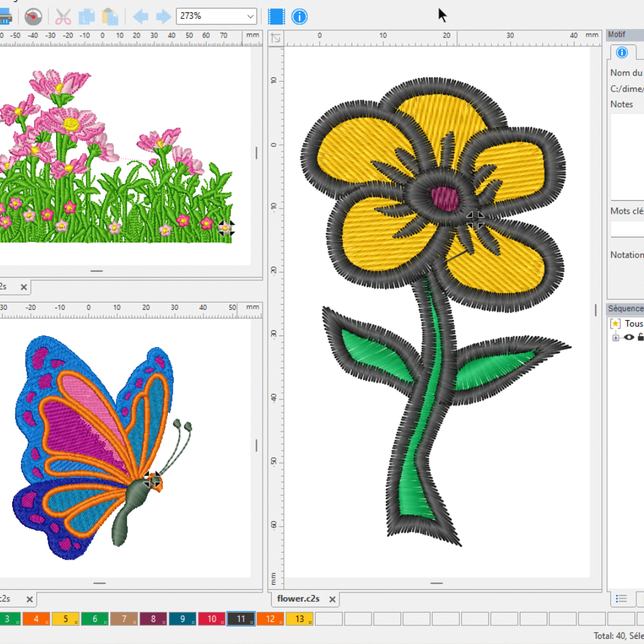
Task: Click the Copy icon in toolbar
Action: (87, 16)
